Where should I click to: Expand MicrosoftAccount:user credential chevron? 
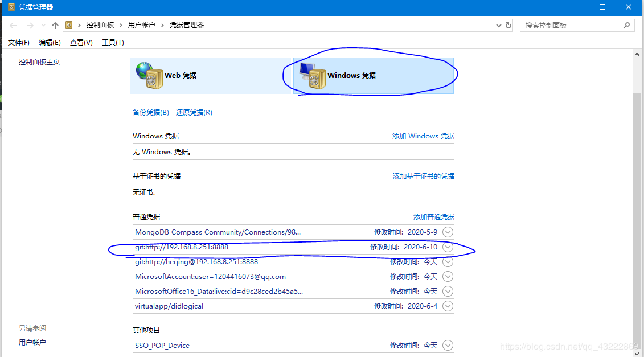tap(448, 277)
